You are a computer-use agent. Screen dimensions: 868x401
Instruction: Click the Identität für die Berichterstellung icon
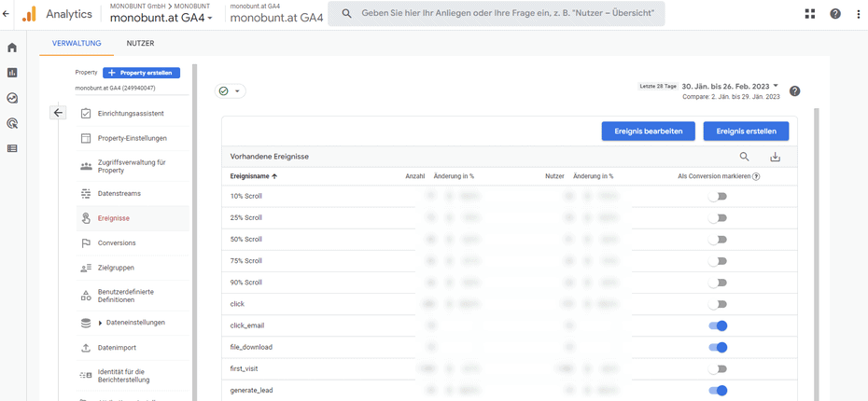point(86,376)
